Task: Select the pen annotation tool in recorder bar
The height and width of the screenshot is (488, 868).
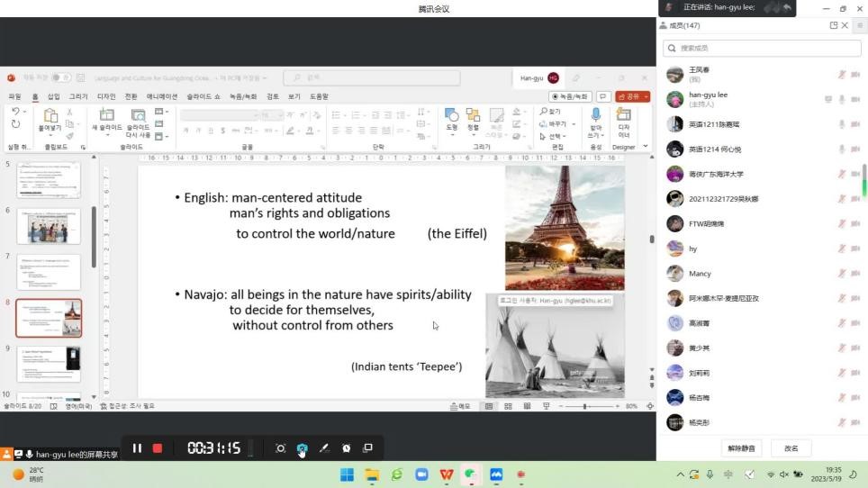Action: coord(324,448)
